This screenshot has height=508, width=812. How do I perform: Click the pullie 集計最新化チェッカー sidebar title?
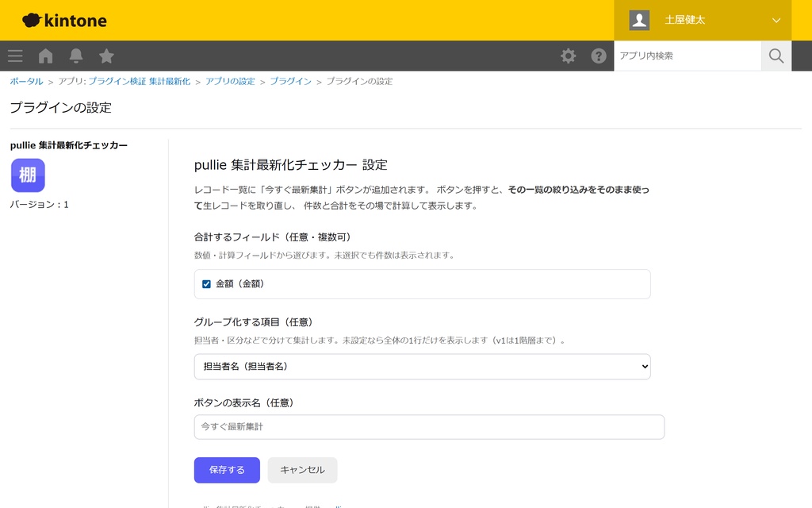click(x=69, y=145)
